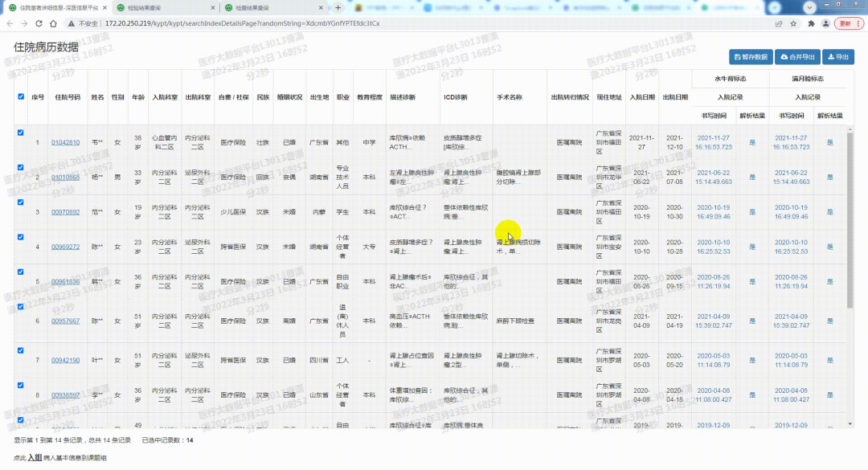Click the 出院转归情况 column header

click(x=570, y=97)
